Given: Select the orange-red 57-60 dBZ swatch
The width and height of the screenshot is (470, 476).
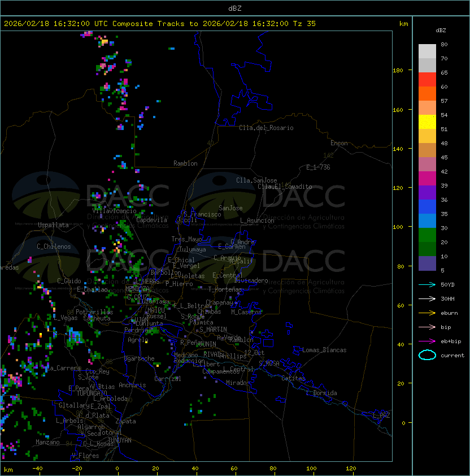Looking at the screenshot, I should (427, 94).
